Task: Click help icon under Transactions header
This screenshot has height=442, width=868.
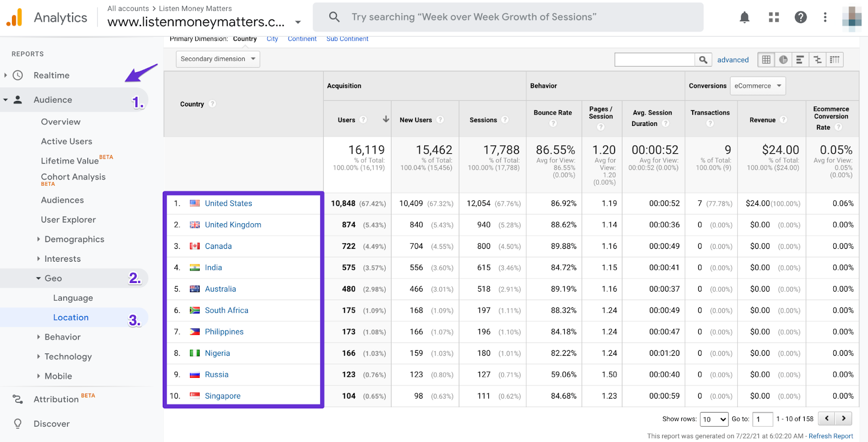Action: (710, 123)
